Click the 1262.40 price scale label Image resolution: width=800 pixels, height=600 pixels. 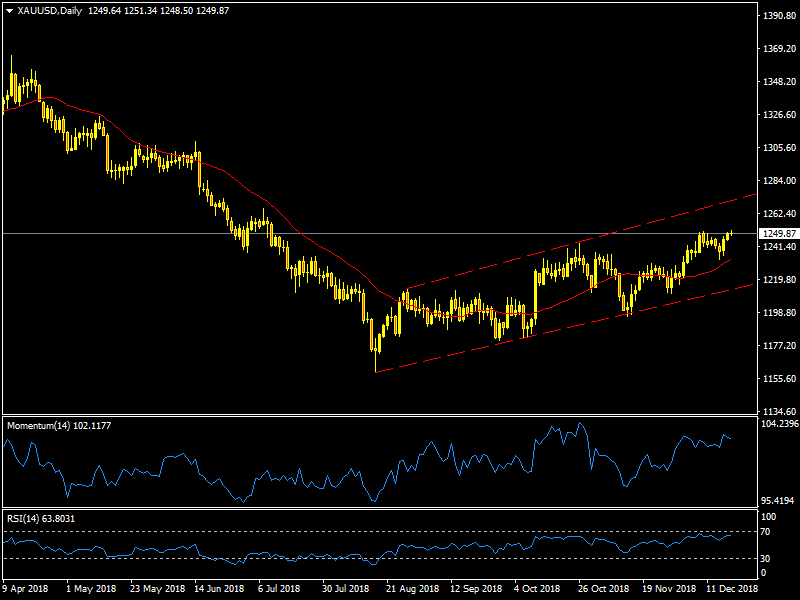[776, 214]
